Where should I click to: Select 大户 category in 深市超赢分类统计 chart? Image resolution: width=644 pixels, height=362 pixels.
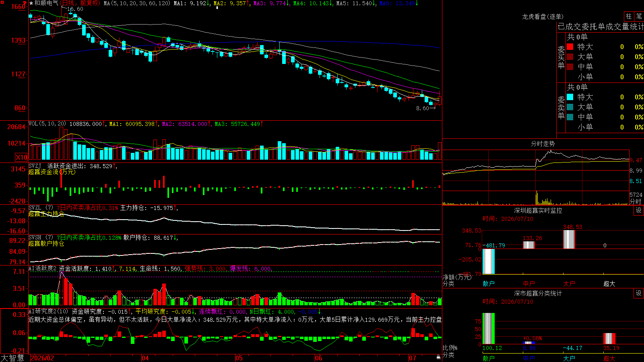569,358
